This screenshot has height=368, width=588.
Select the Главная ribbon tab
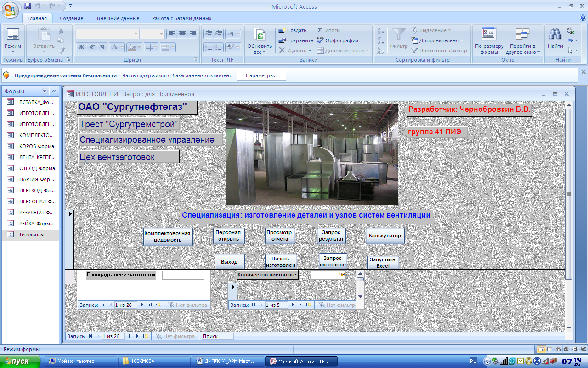point(37,18)
